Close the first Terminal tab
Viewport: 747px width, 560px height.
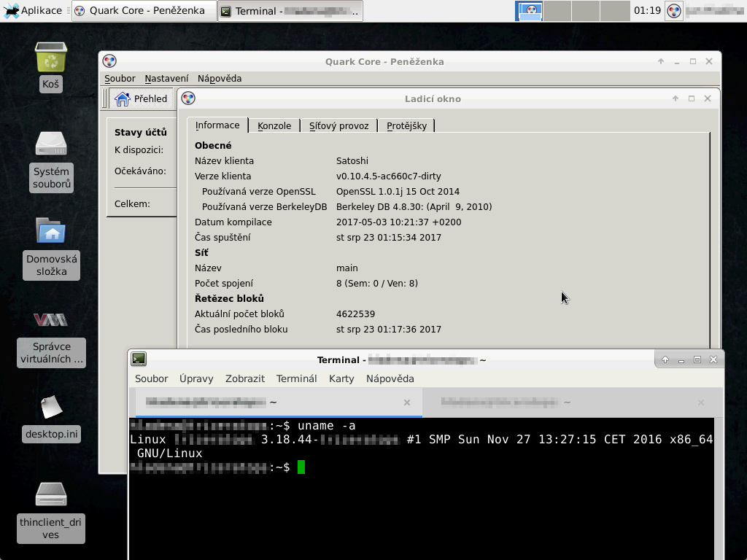click(407, 402)
